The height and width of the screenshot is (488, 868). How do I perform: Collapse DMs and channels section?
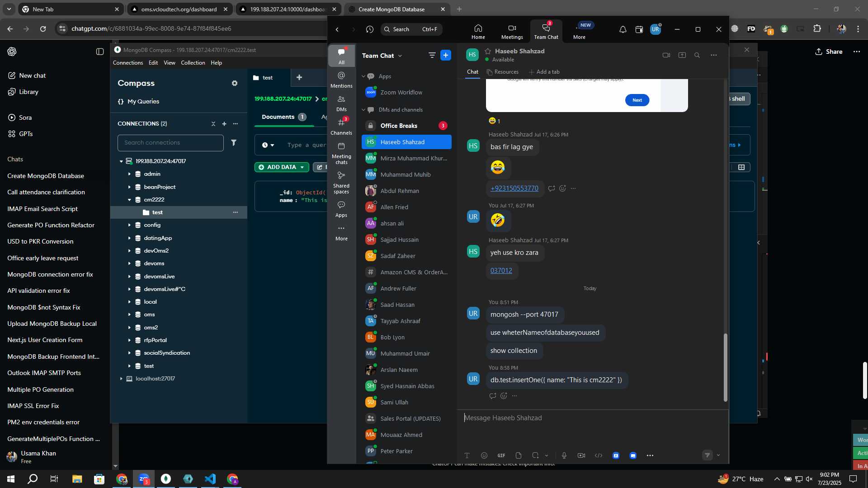pyautogui.click(x=363, y=110)
